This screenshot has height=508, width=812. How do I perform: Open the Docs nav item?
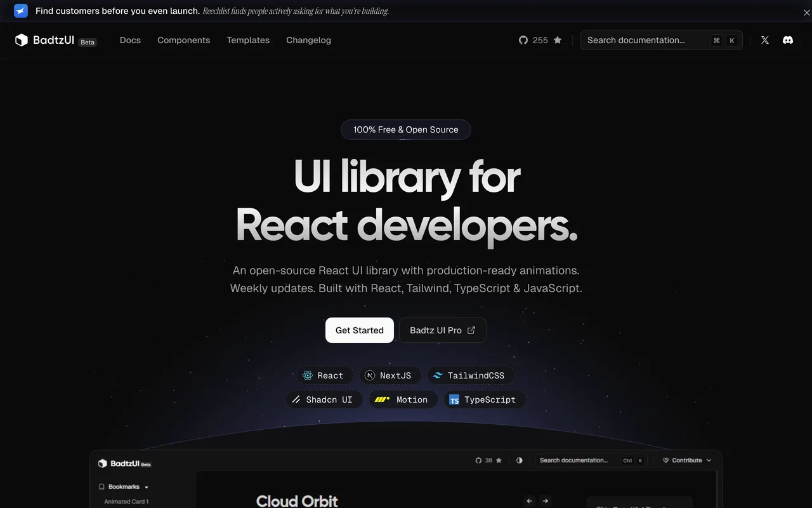[130, 40]
